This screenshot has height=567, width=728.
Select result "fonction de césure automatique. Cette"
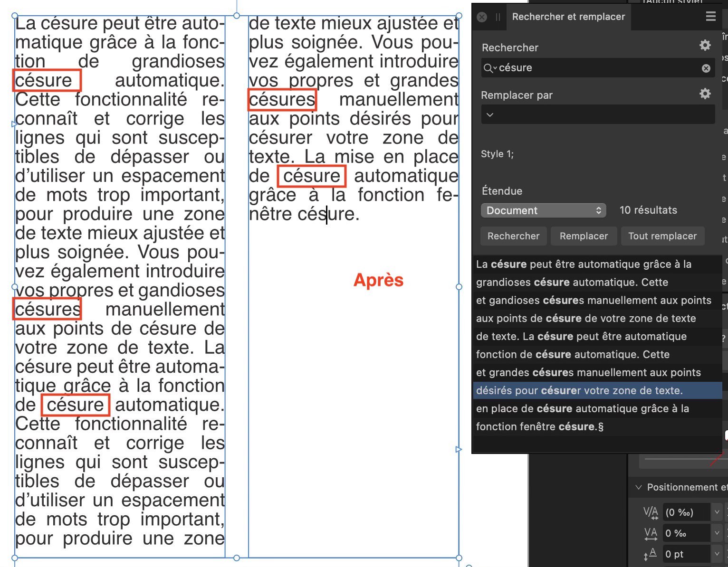point(598,354)
